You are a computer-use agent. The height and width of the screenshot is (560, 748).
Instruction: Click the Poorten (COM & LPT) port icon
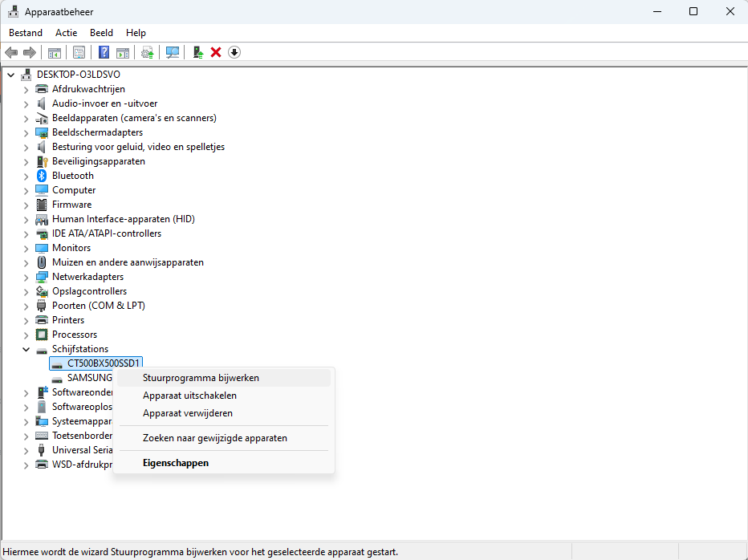tap(42, 306)
